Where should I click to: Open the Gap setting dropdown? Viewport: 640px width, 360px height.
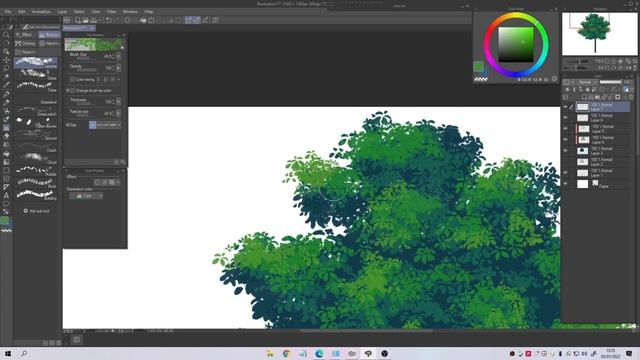105,125
